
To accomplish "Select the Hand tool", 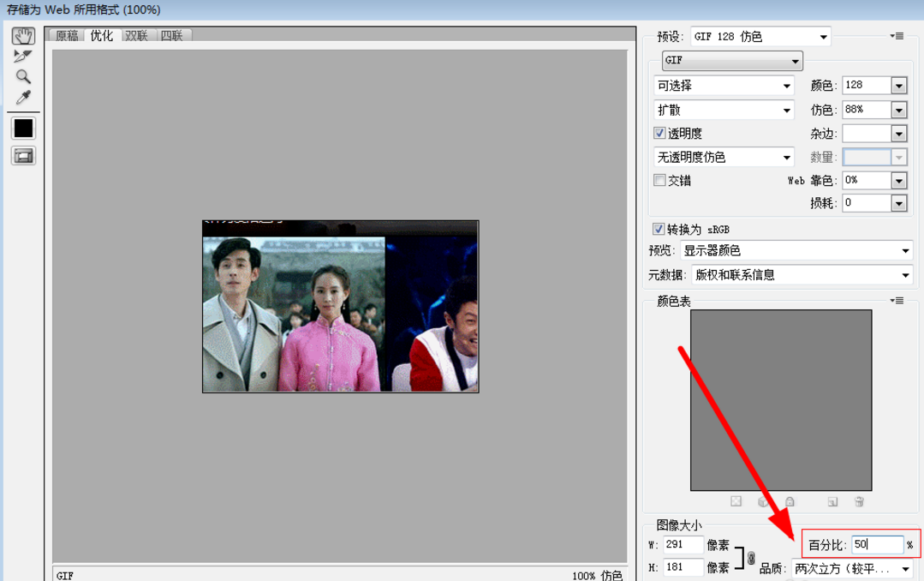I will pyautogui.click(x=23, y=36).
